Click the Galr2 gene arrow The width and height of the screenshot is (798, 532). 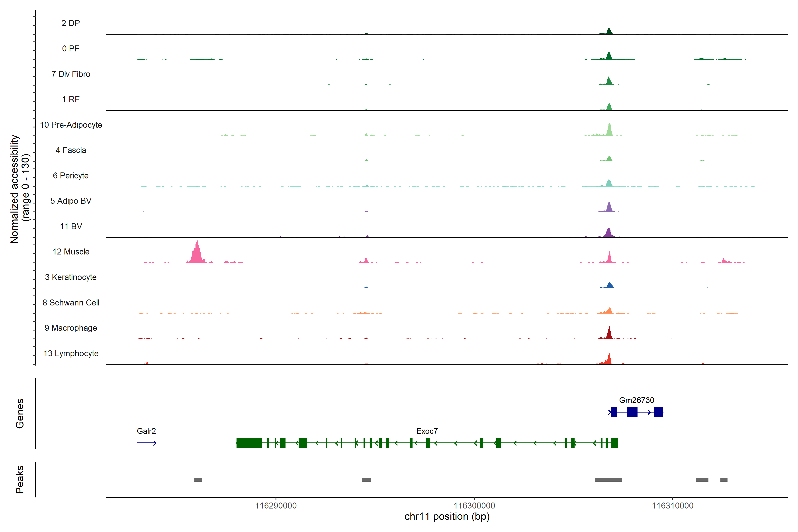click(x=147, y=443)
